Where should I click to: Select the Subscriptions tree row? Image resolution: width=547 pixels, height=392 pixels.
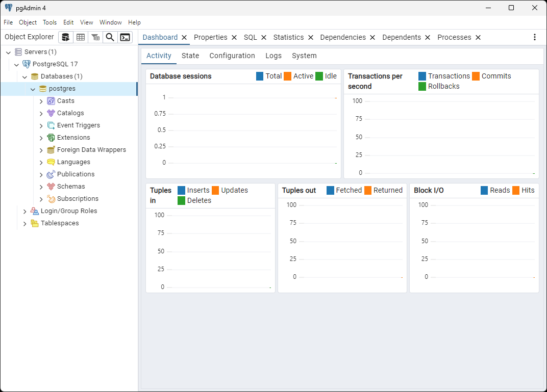pos(69,199)
